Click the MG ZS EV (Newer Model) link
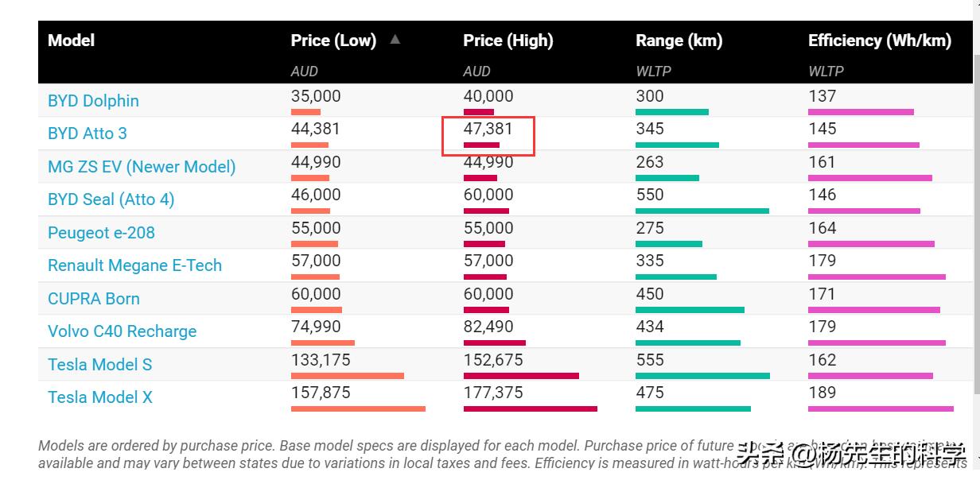The height and width of the screenshot is (480, 980). tap(142, 167)
